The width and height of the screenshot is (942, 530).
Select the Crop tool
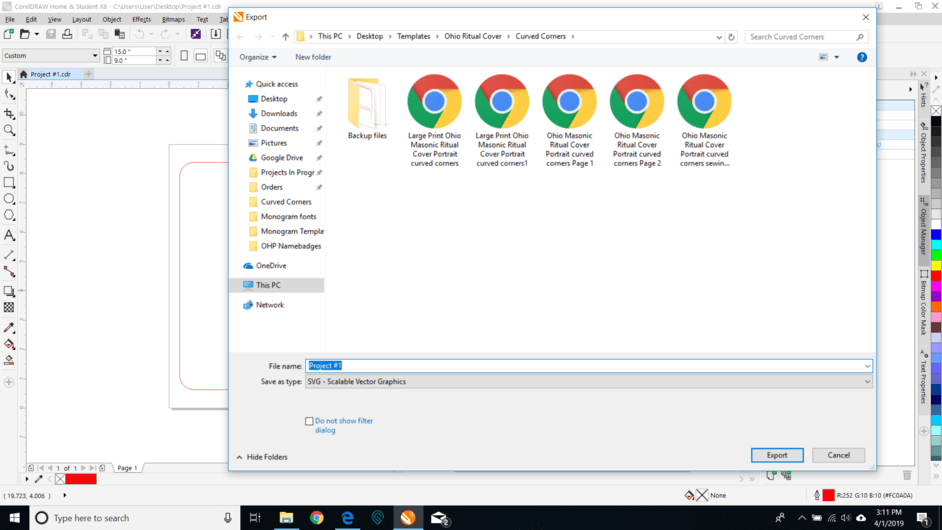point(9,114)
